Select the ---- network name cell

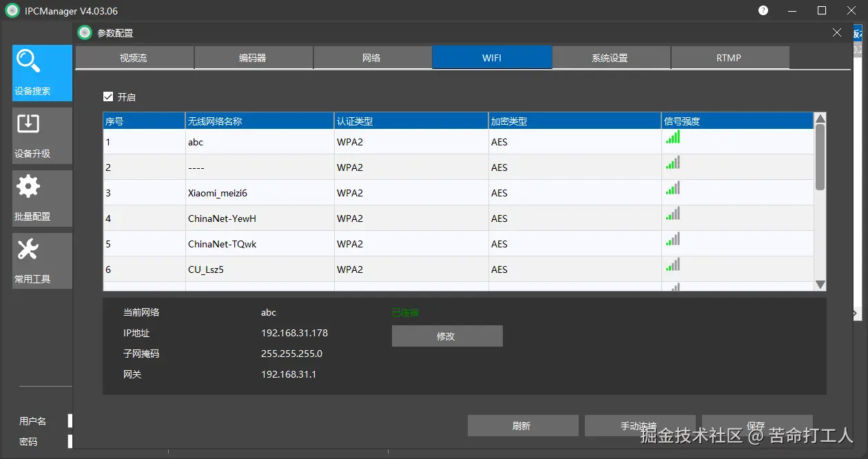pos(260,167)
